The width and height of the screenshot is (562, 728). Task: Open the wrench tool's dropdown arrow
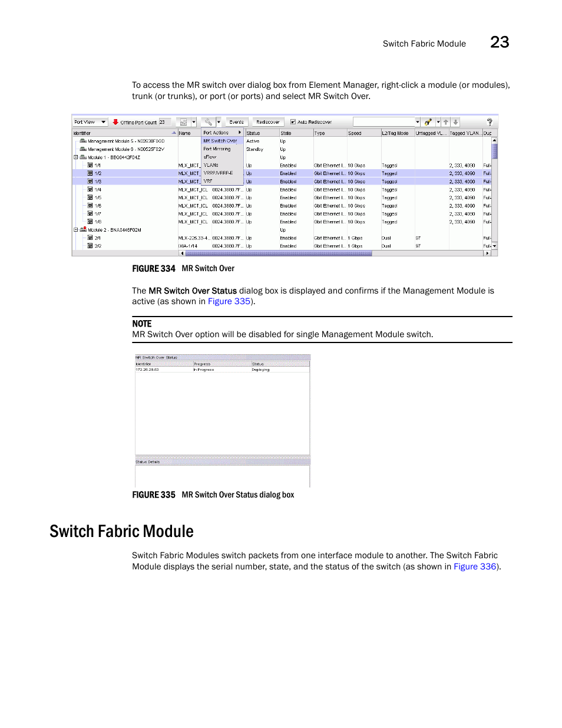[x=219, y=122]
